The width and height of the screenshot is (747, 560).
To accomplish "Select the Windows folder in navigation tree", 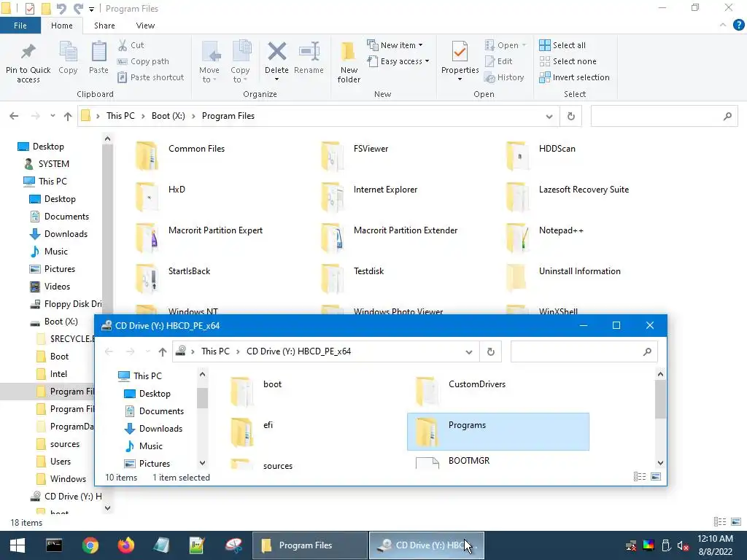I will [x=68, y=479].
